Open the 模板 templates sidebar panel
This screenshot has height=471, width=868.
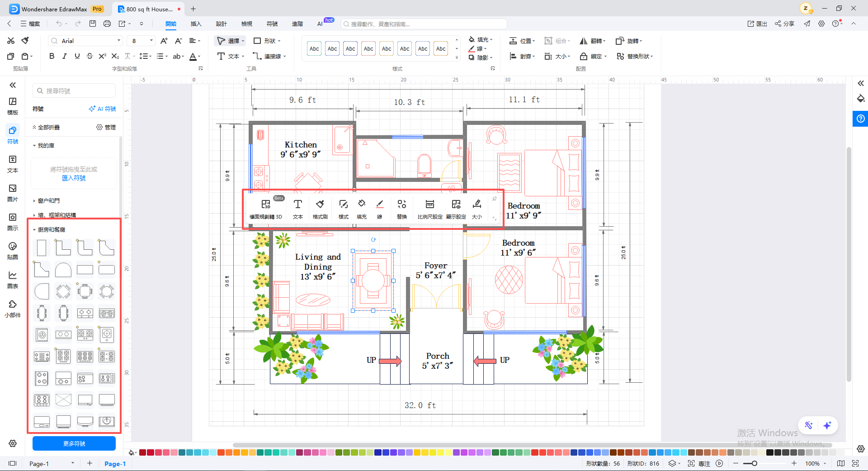pyautogui.click(x=13, y=106)
